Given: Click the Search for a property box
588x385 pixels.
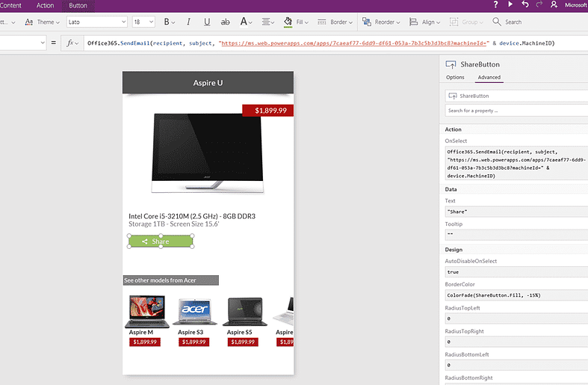Looking at the screenshot, I should point(516,111).
